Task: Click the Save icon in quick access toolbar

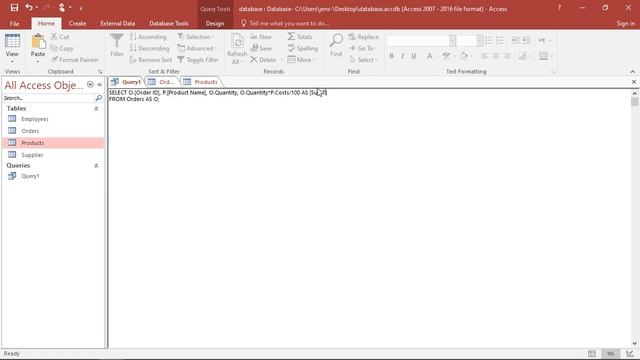Action: coord(14,8)
